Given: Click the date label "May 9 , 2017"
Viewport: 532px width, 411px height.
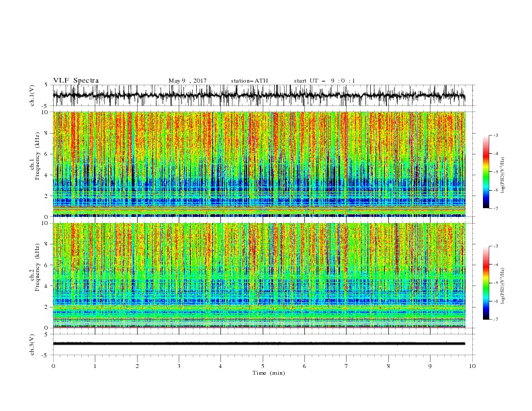Looking at the screenshot, I should click(x=187, y=81).
